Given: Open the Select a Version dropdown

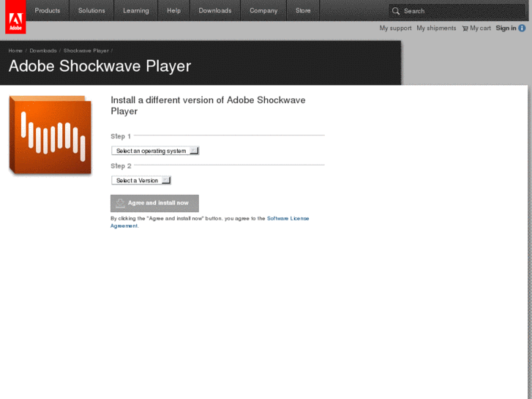Looking at the screenshot, I should 141,180.
